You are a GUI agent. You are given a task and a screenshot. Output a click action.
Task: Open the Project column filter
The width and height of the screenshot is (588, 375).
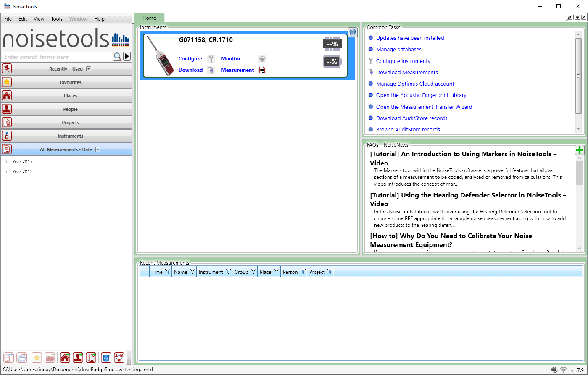pyautogui.click(x=330, y=272)
